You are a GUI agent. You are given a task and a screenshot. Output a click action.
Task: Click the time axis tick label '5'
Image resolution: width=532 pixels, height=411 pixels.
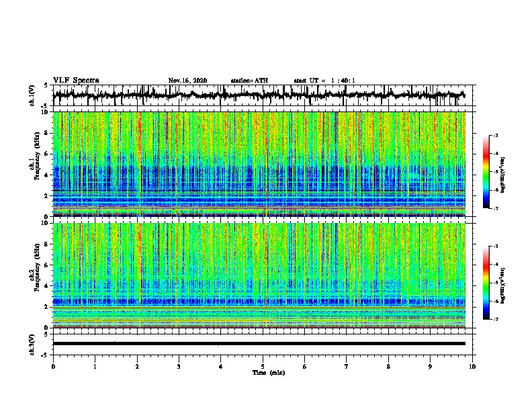coord(263,367)
